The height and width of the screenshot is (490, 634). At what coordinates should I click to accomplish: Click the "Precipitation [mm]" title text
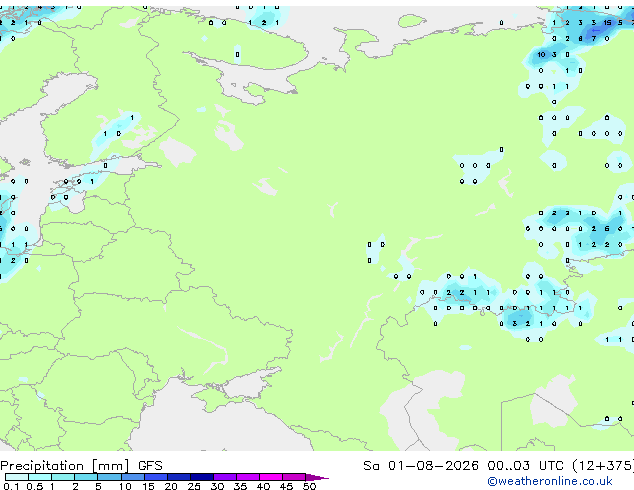click(65, 466)
